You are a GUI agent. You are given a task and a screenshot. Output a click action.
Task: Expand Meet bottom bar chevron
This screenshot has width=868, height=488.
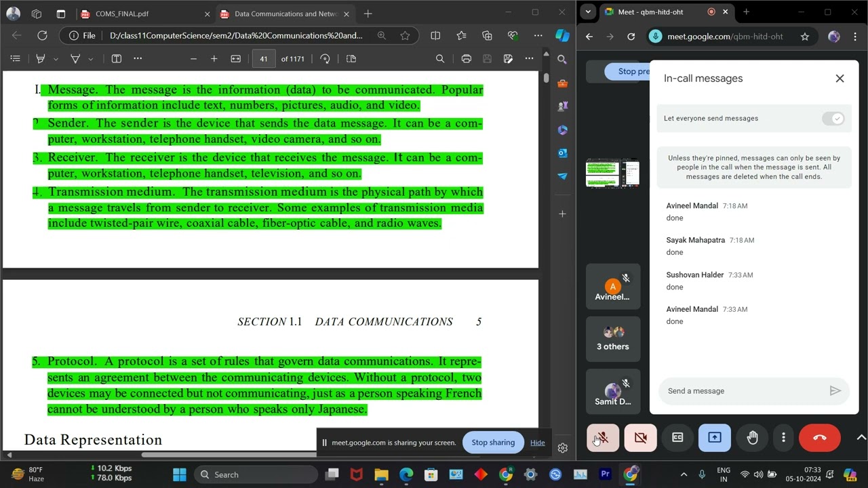(x=861, y=438)
